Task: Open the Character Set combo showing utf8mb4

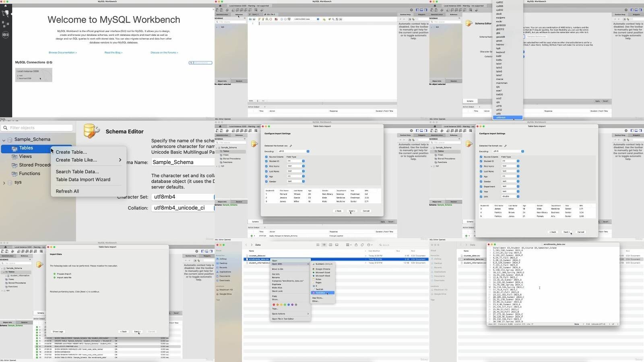Action: click(x=183, y=197)
